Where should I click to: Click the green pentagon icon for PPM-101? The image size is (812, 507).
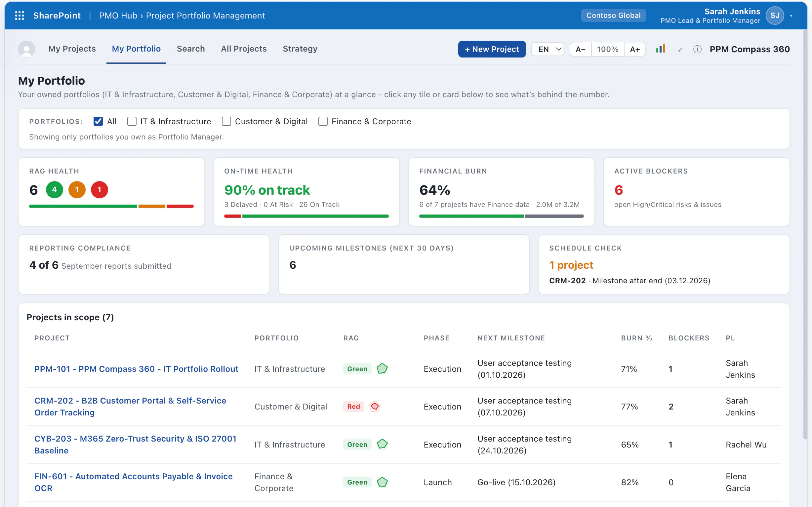pyautogui.click(x=382, y=369)
